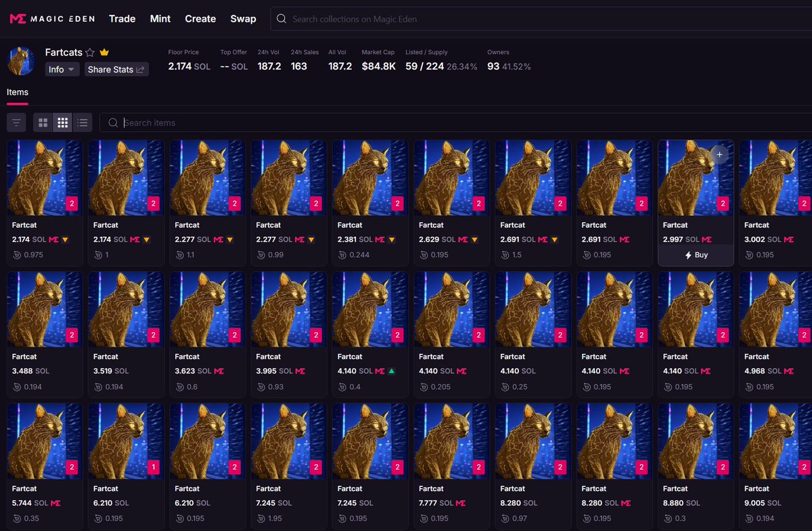This screenshot has width=812, height=531.
Task: Click the plus icon on the 2.997 SOL card
Action: 719,155
